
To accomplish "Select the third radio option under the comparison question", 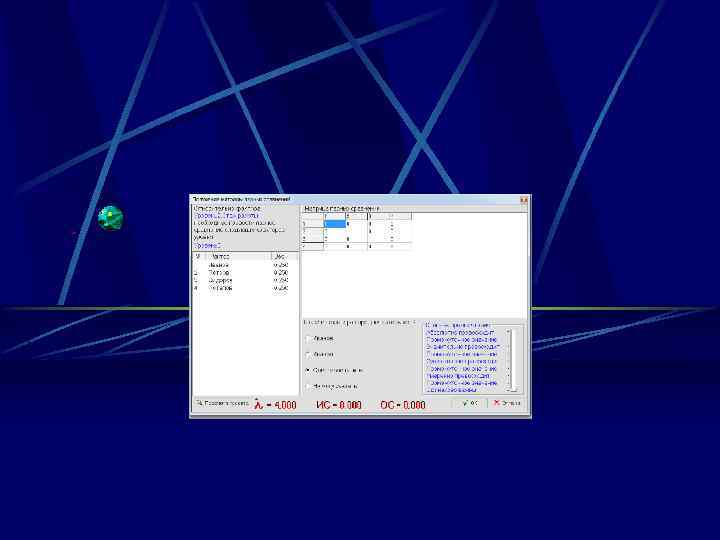I will pos(309,370).
